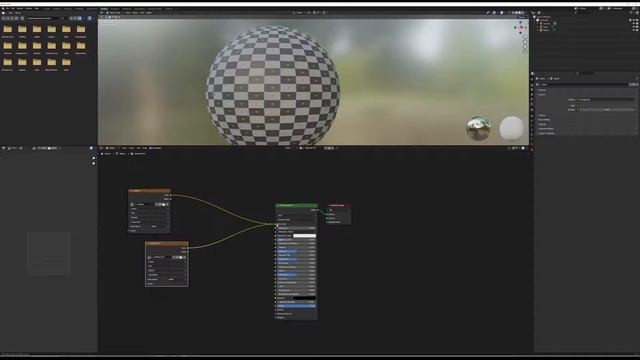Open the outliner filter funnel icon
Screen dimensions: 640x360
click(x=631, y=13)
